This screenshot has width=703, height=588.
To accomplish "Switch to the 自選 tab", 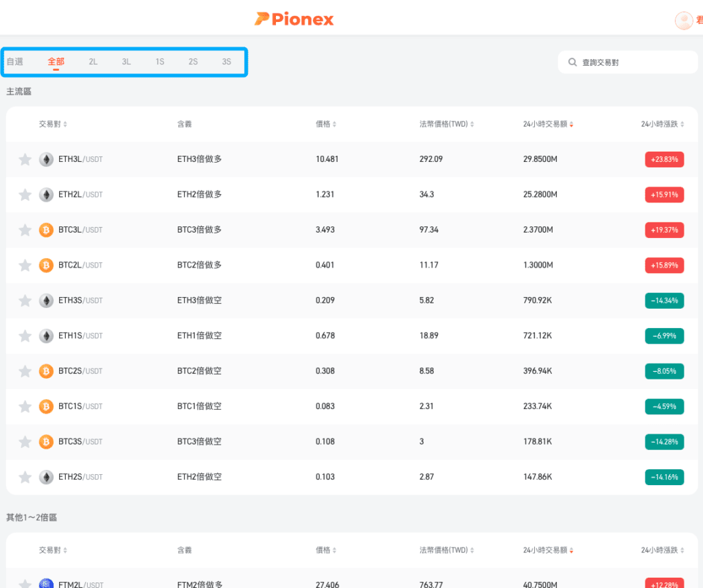I will coord(15,62).
